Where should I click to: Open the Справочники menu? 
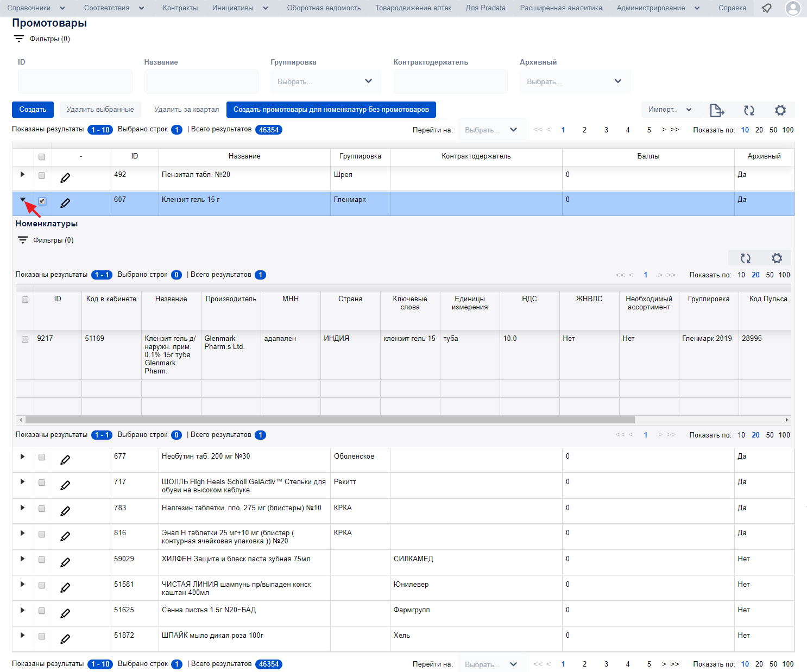click(x=36, y=8)
